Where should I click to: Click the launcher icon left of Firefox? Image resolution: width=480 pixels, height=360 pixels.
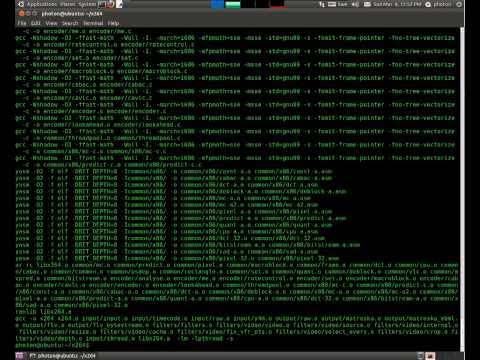click(x=102, y=4)
